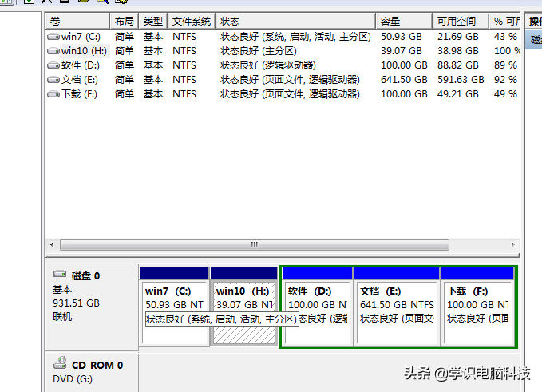Viewport: 542px width, 392px height.
Task: Select the 软件 (D:) partition block on disk map
Action: pyautogui.click(x=318, y=307)
